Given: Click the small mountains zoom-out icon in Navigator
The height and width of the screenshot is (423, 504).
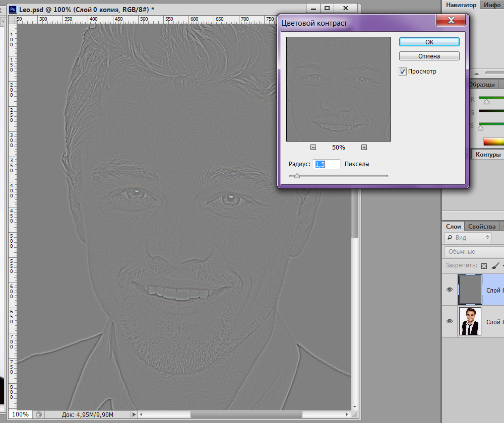Looking at the screenshot, I should pos(476,74).
